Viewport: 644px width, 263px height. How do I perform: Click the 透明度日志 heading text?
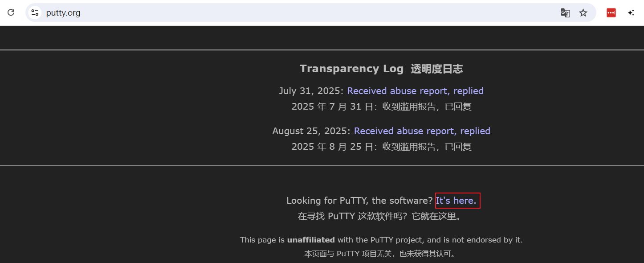[x=436, y=69]
